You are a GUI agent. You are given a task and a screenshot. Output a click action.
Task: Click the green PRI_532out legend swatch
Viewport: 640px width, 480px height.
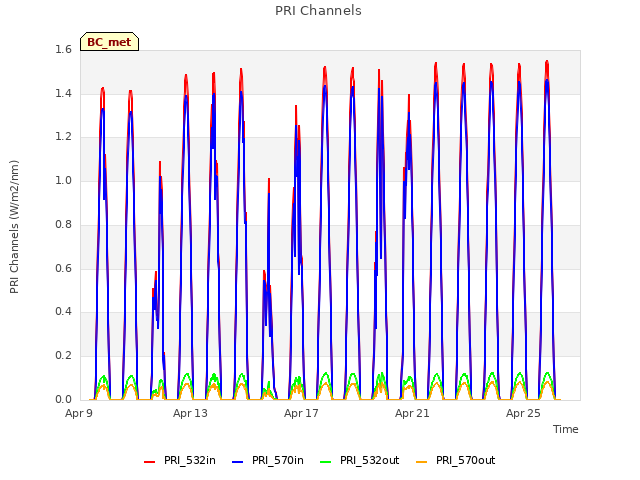326,462
